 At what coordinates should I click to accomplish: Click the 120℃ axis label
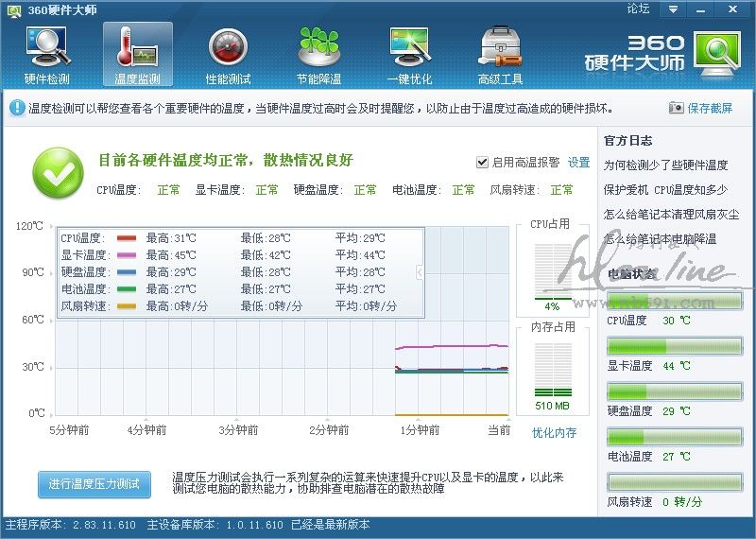29,226
